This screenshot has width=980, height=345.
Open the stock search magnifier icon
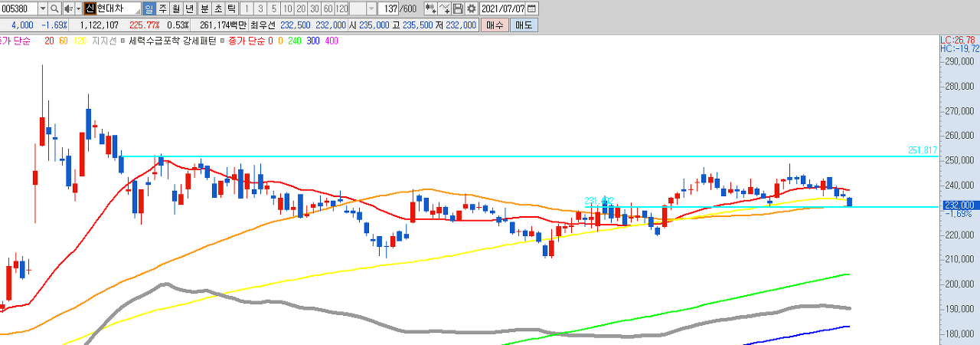[x=54, y=8]
